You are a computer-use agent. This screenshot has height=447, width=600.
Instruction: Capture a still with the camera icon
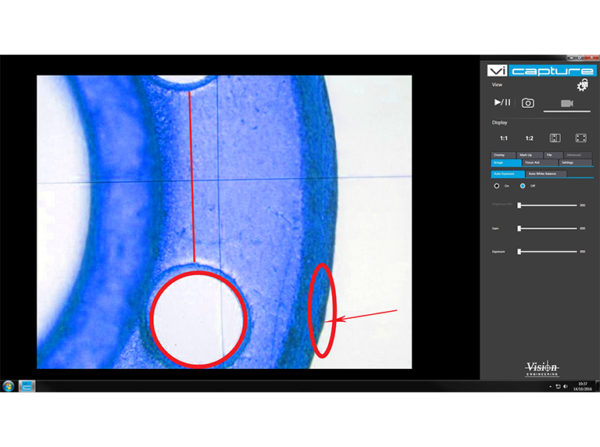click(530, 102)
